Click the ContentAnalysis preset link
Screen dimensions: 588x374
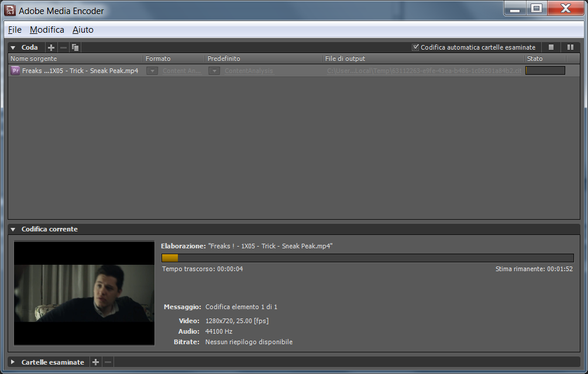[x=249, y=71]
